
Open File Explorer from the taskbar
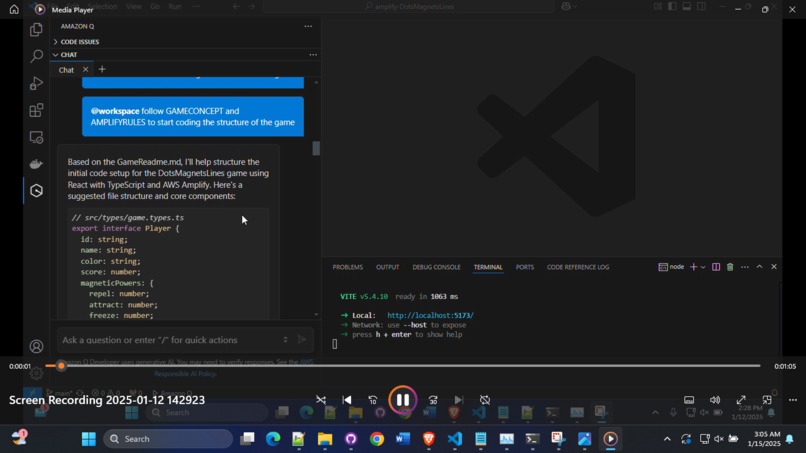click(325, 439)
